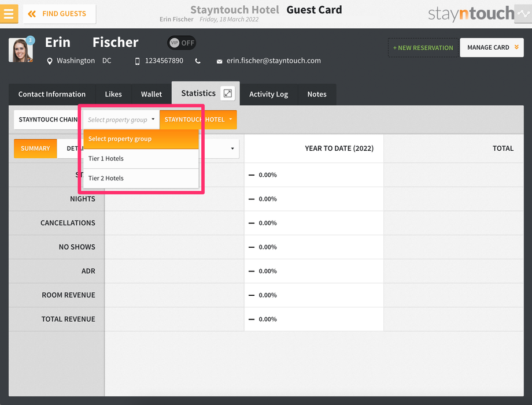Open the Likes tab
The width and height of the screenshot is (532, 405).
pos(113,94)
